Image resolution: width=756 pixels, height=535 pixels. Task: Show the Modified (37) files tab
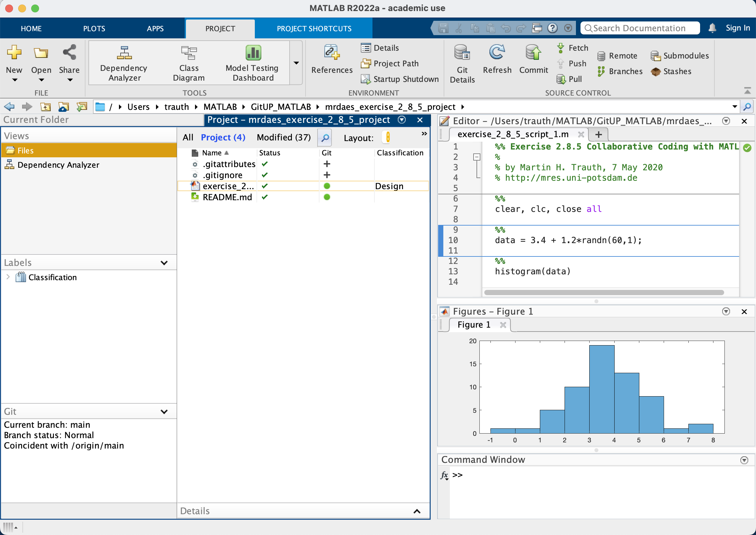[x=283, y=137]
